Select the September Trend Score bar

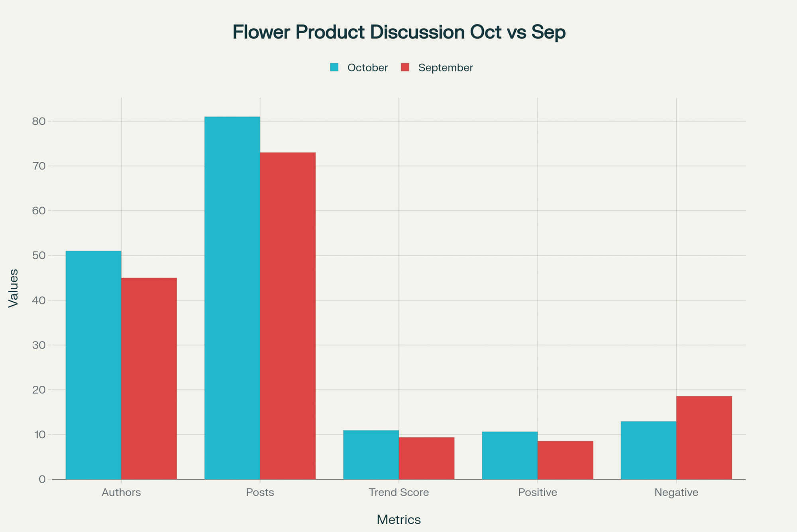tap(426, 458)
